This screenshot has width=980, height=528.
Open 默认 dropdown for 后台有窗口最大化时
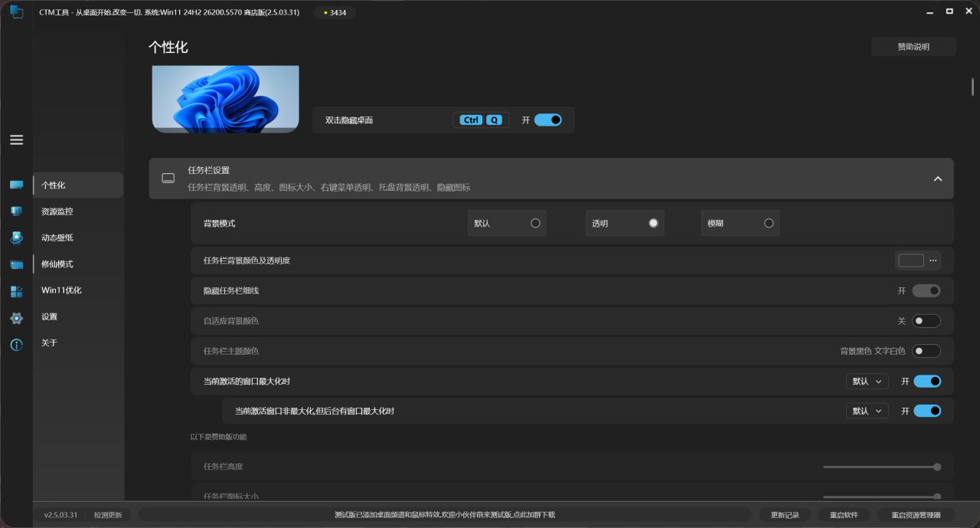[x=867, y=411]
